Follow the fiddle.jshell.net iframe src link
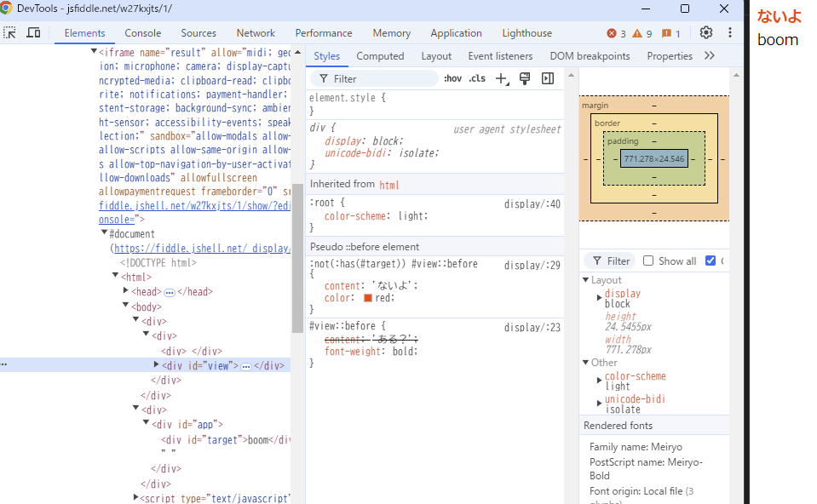Image resolution: width=817 pixels, height=504 pixels. pyautogui.click(x=194, y=206)
